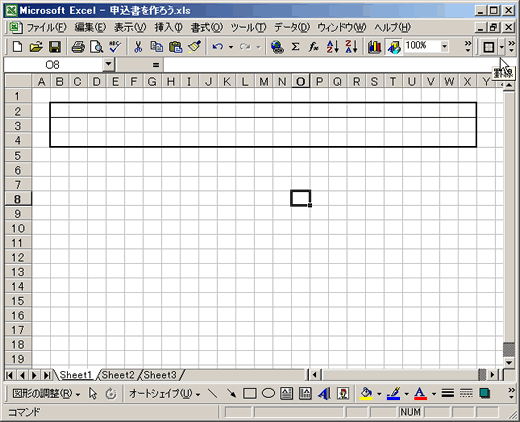Switch to the Sheet2 tab
The image size is (520, 422).
118,375
